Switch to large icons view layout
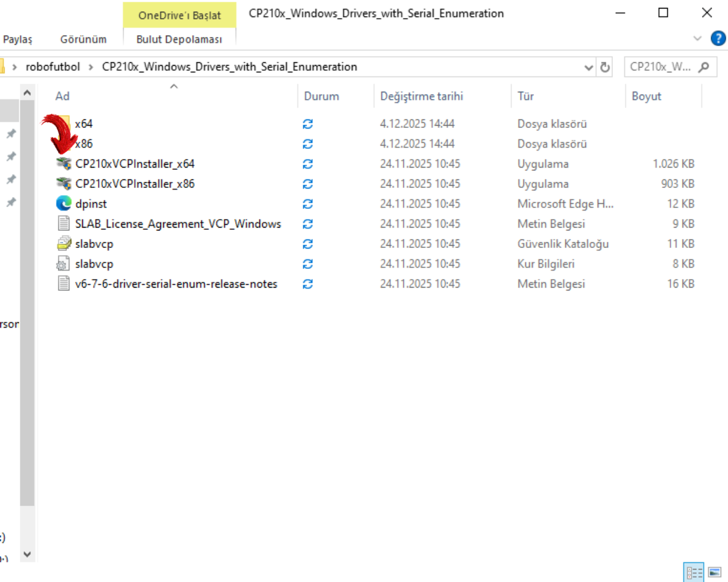 pyautogui.click(x=715, y=572)
